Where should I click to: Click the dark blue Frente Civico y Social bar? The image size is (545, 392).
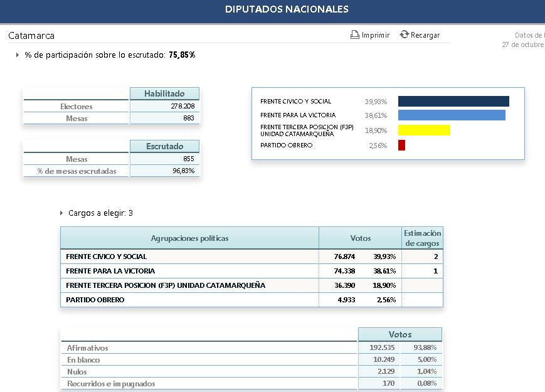tap(453, 102)
